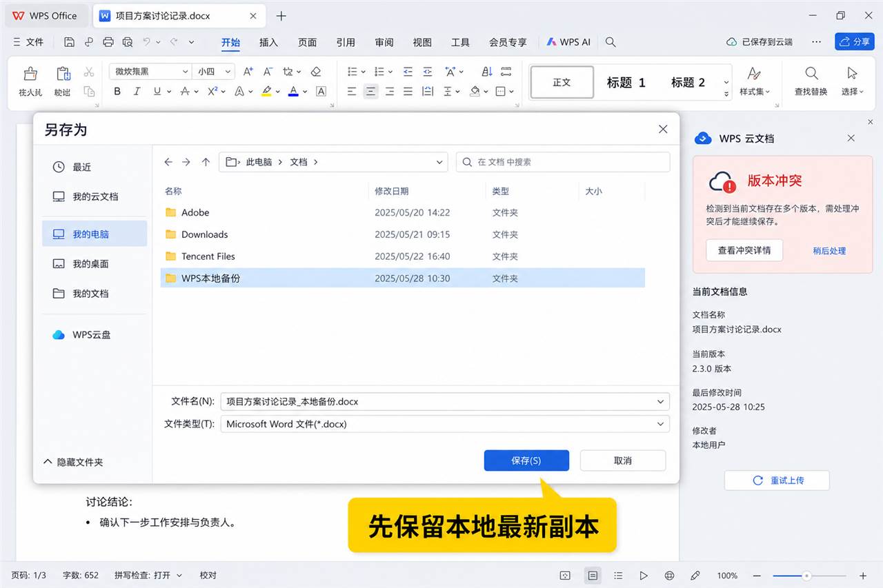Click the increase indent icon
Screen dimensions: 883x588
point(428,72)
